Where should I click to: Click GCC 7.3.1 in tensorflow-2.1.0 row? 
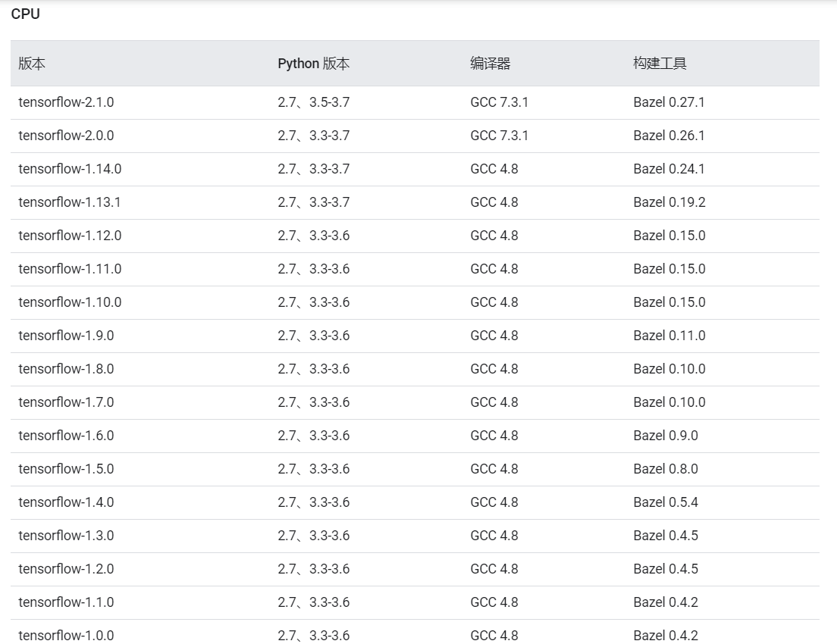pyautogui.click(x=499, y=102)
